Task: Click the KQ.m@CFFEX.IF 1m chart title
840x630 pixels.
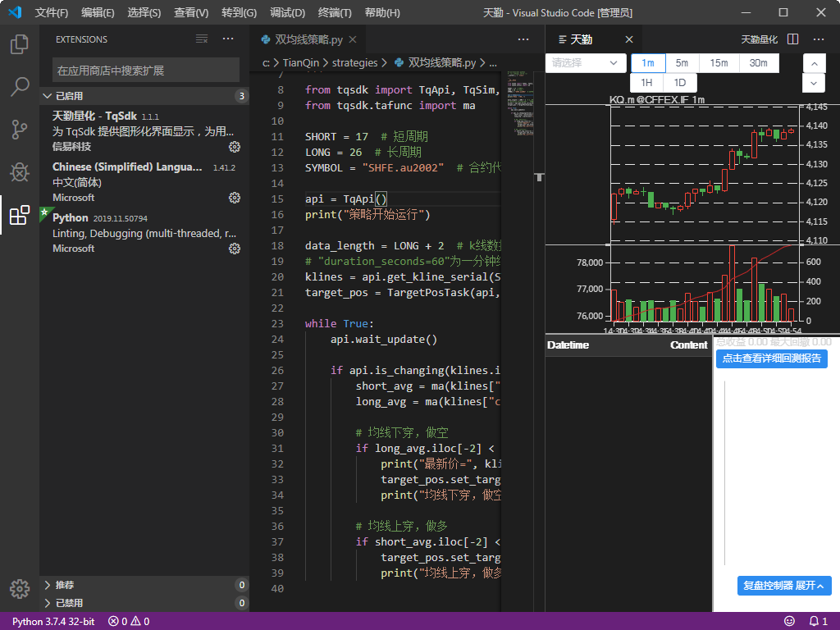Action: click(x=657, y=99)
